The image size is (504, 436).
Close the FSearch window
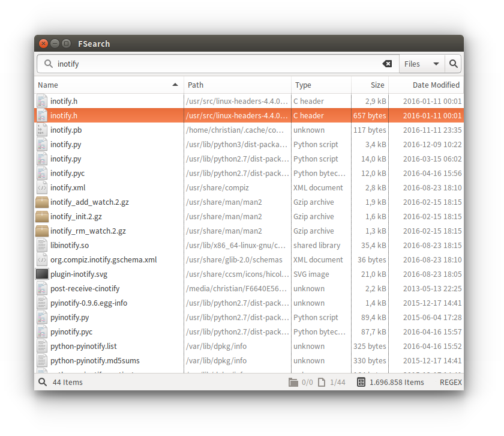(43, 43)
